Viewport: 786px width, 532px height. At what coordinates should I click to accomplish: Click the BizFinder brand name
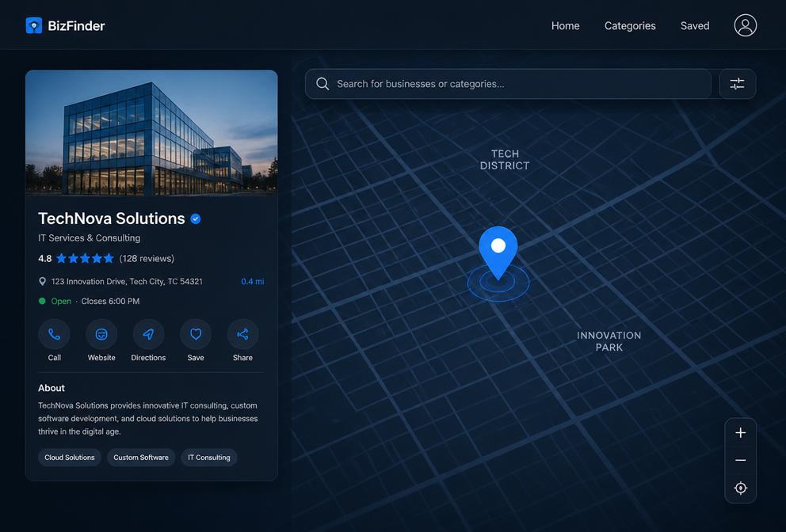[x=76, y=26]
